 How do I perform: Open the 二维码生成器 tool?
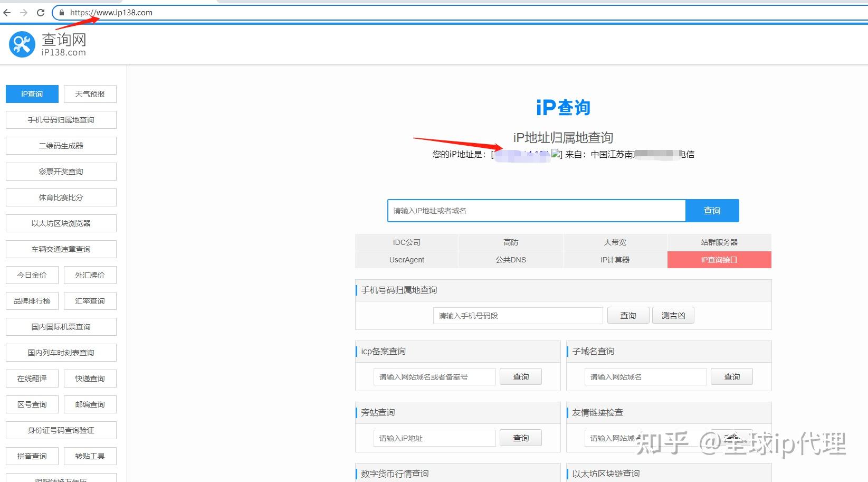pos(61,145)
